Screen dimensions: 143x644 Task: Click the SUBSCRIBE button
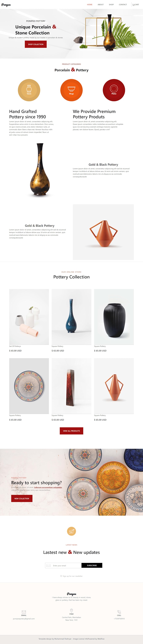pos(92,565)
